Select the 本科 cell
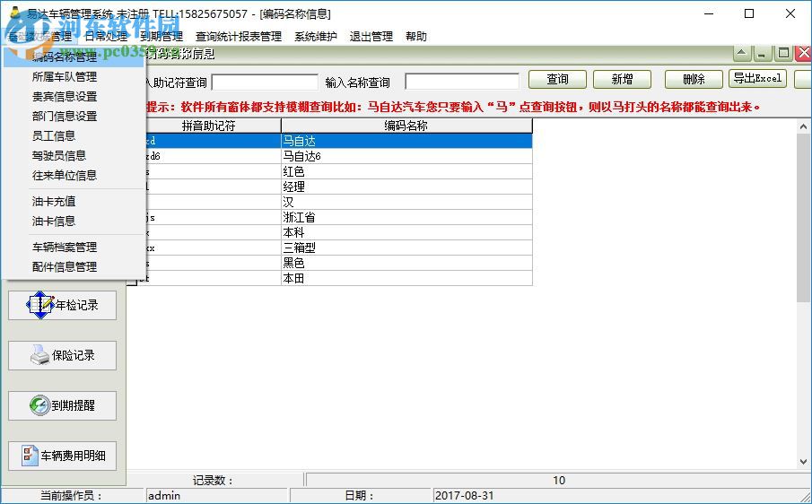Image resolution: width=812 pixels, height=504 pixels. tap(406, 232)
